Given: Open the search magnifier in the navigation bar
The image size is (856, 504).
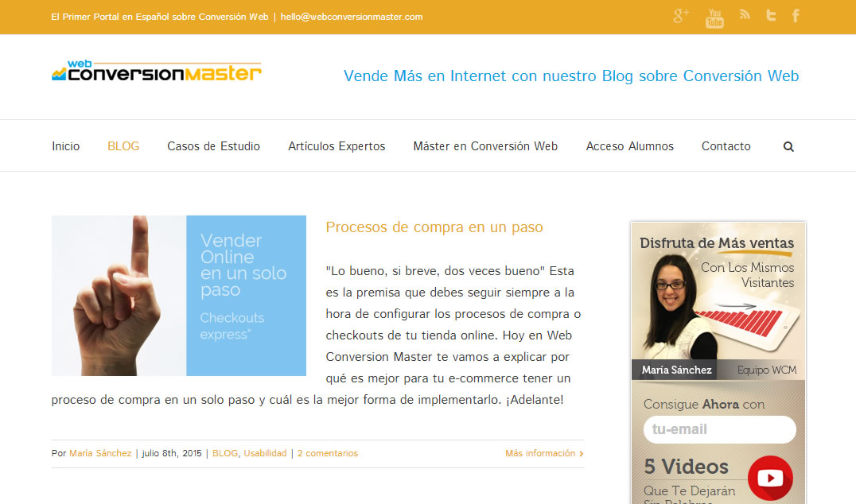Looking at the screenshot, I should [x=788, y=145].
